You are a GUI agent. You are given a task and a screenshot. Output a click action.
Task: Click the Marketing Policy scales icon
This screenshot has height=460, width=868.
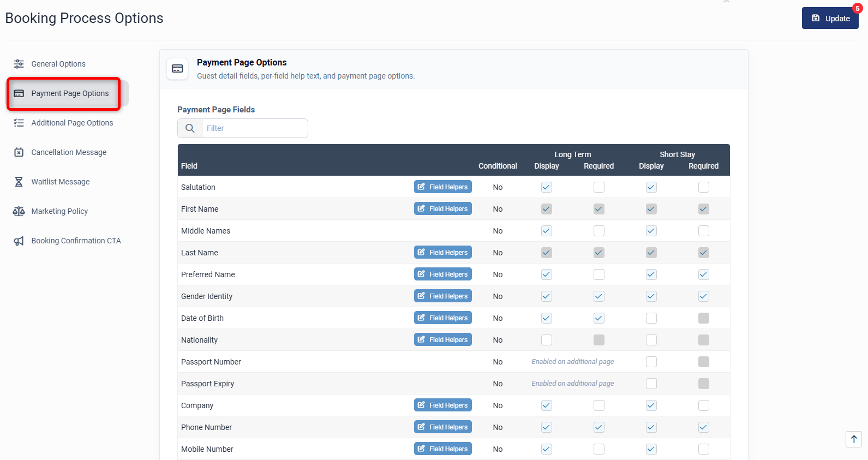click(19, 211)
